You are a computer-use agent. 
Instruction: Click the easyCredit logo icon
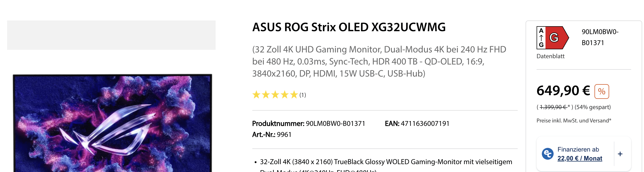(x=548, y=154)
